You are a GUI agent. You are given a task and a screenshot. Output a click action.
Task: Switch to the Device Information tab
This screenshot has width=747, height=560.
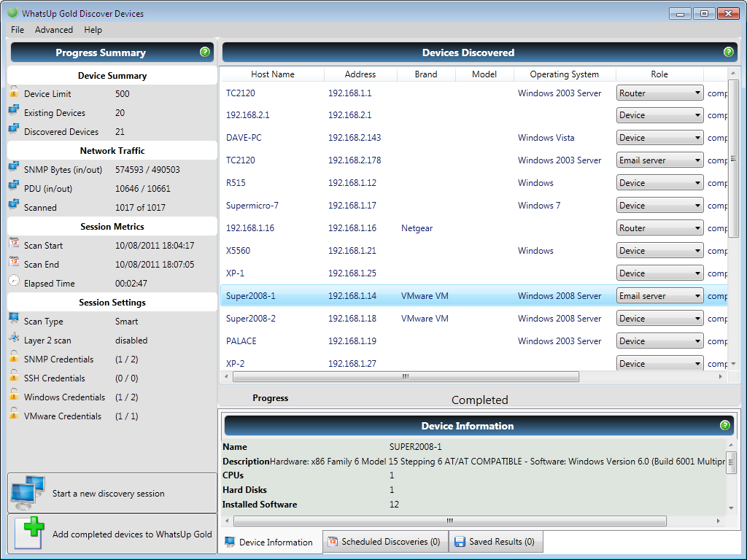pos(270,542)
